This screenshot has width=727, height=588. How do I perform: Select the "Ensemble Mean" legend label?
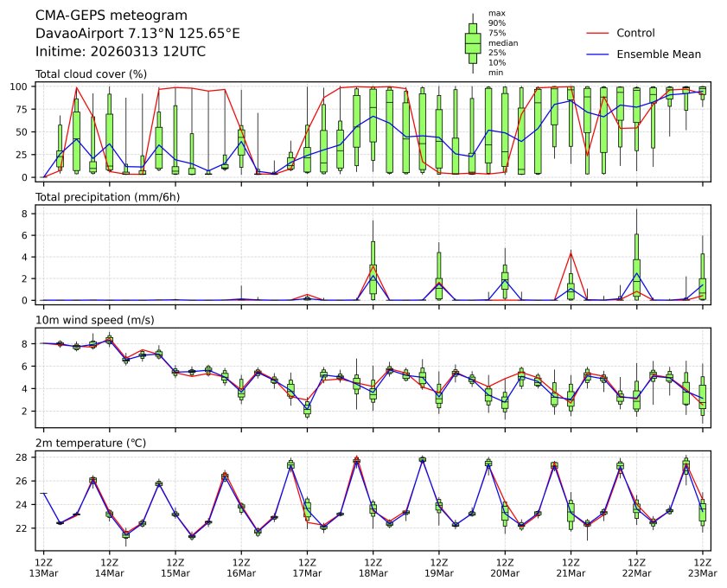[x=658, y=54]
